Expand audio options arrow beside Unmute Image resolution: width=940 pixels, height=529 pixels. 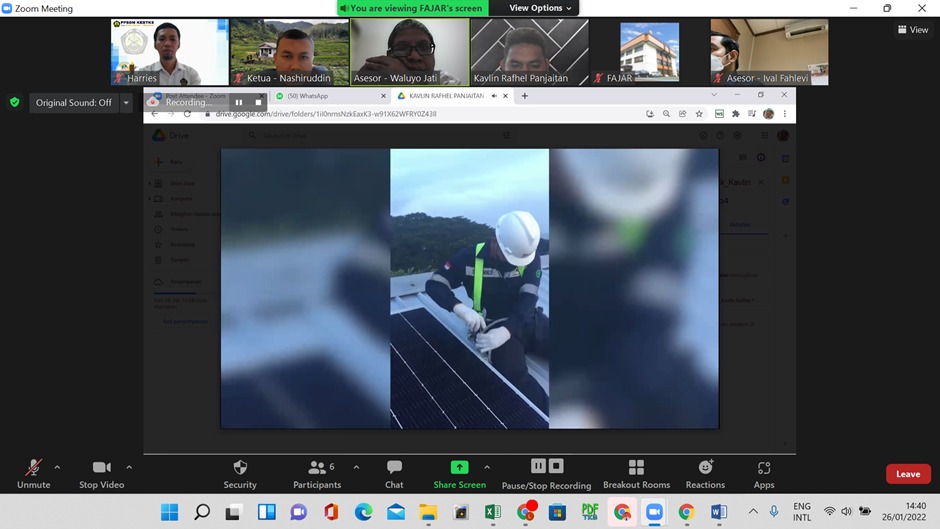click(57, 467)
